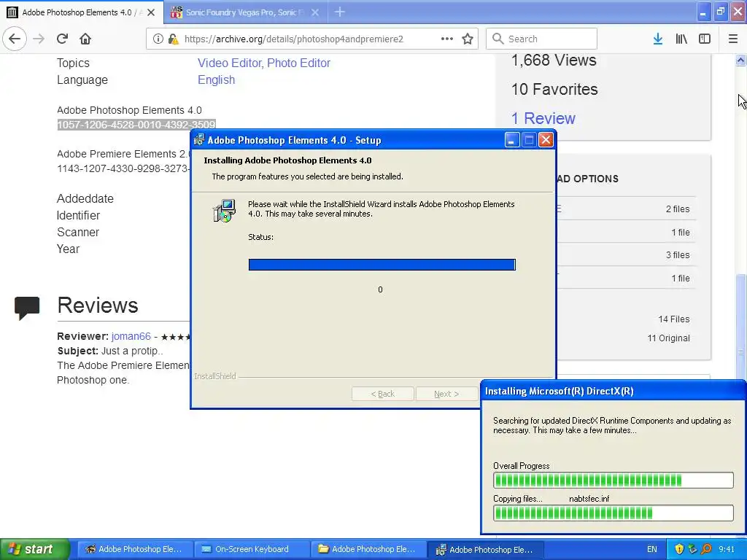Click the 10 Favorites text
Viewport: 747px width, 560px height.
554,89
